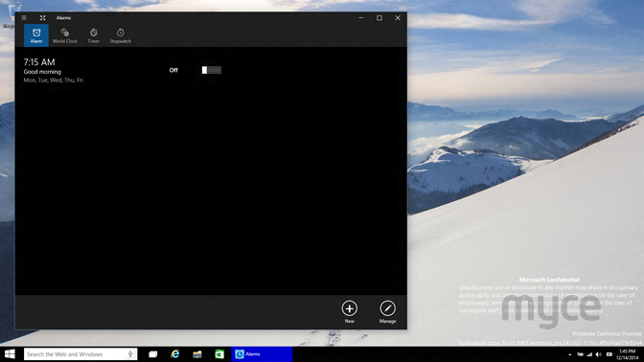
Task: Turn on the 7:15 AM alarm switch
Action: click(212, 70)
